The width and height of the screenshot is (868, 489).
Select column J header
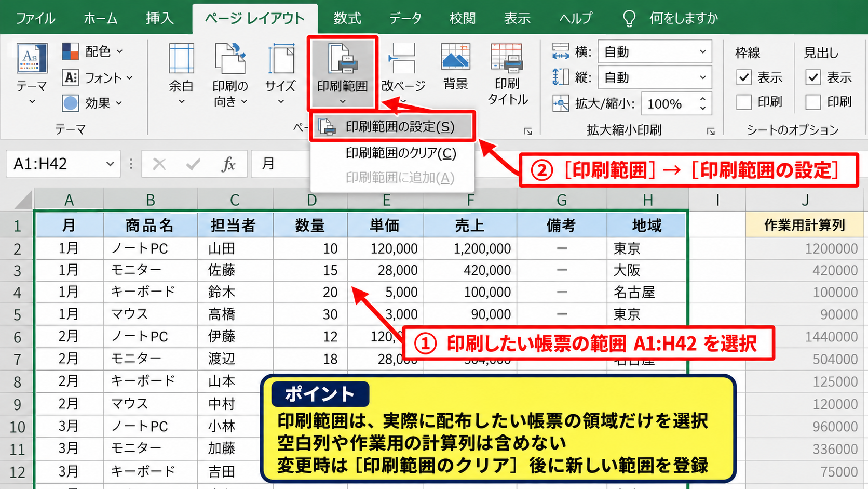tap(805, 200)
